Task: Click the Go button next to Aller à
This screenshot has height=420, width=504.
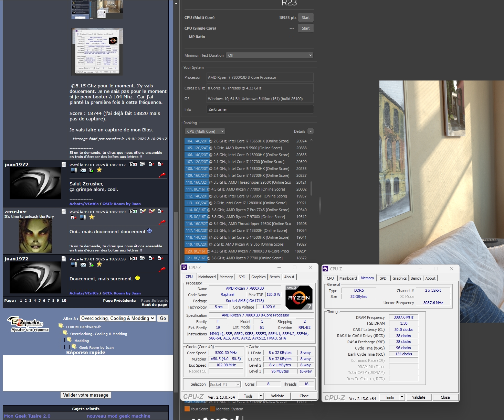Action: [163, 319]
